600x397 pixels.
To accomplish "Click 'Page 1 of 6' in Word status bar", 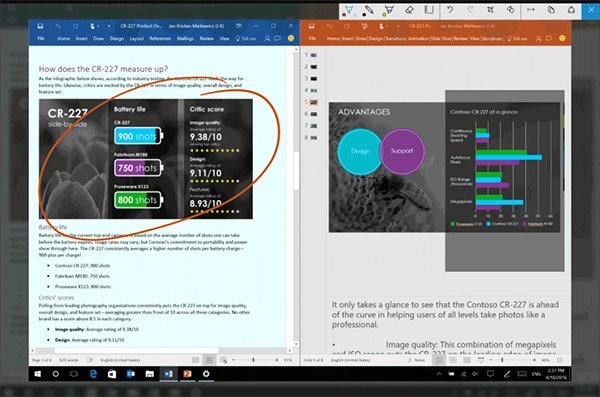I will click(42, 360).
